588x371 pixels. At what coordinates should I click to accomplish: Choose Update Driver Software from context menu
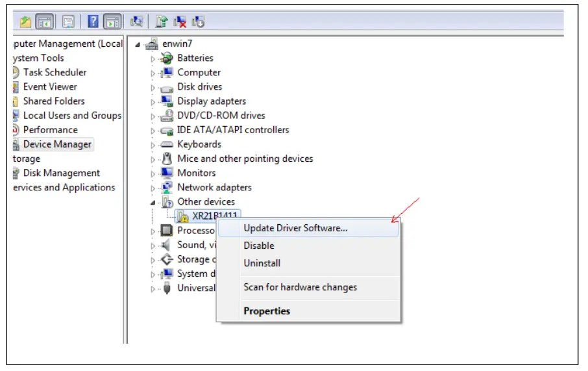(308, 228)
